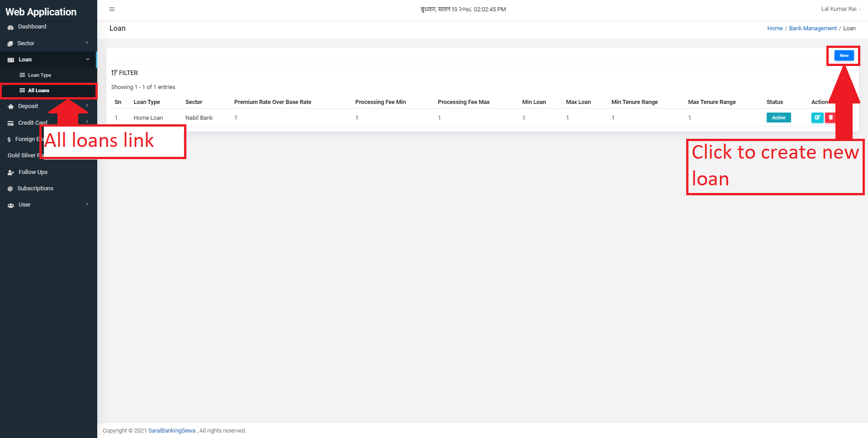Click the Processing Fee Min header
The width and height of the screenshot is (868, 438).
tap(380, 102)
